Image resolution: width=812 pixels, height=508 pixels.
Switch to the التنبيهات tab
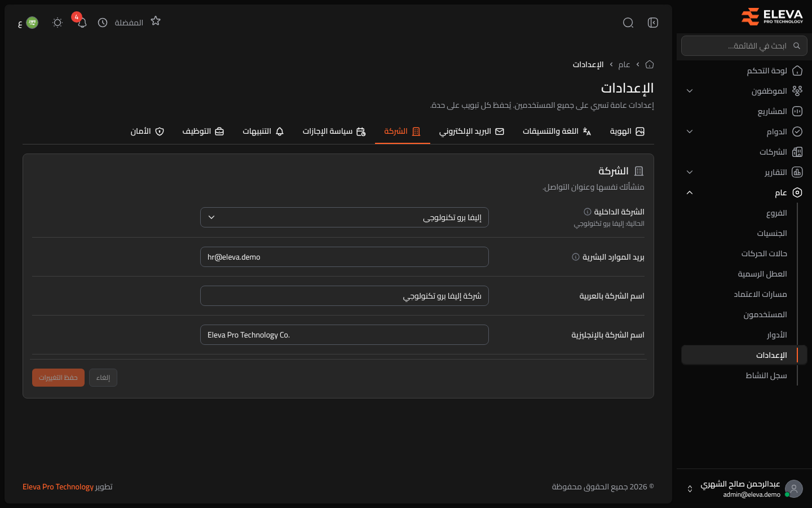(x=263, y=132)
